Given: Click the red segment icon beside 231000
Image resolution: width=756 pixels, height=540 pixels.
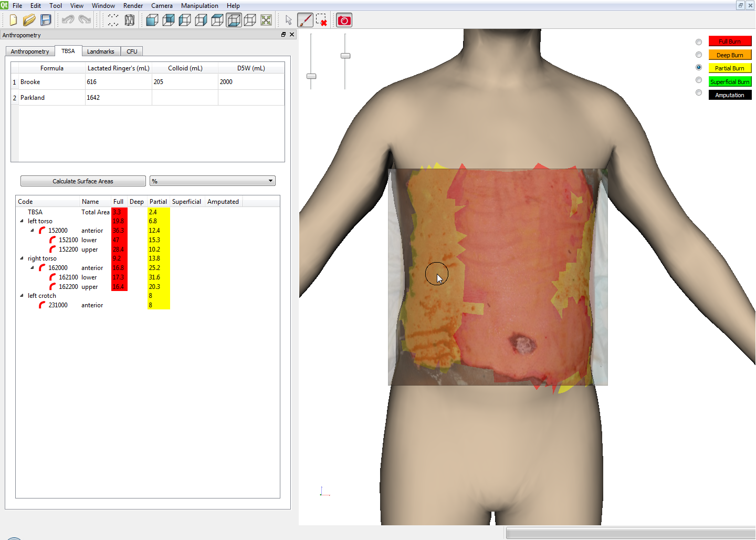Looking at the screenshot, I should (42, 305).
